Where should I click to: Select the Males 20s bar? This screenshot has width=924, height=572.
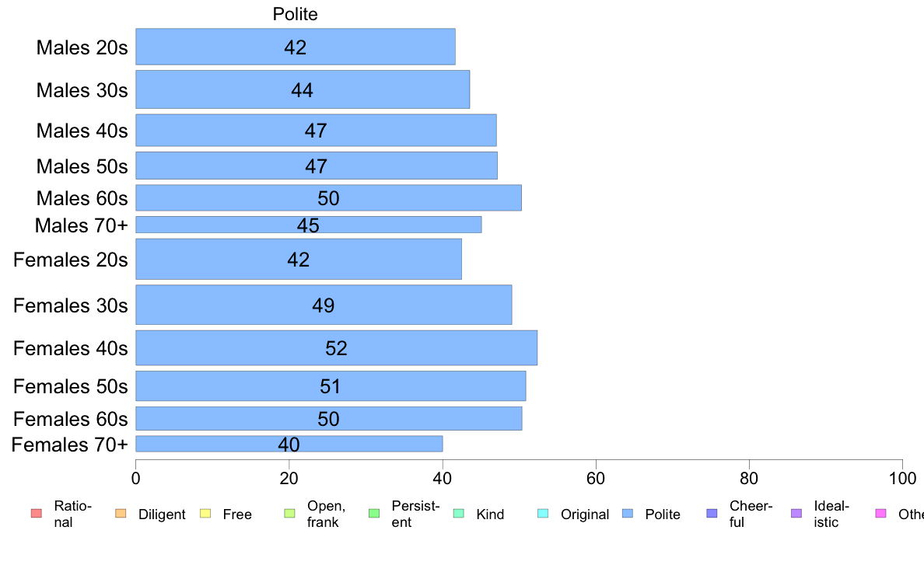pos(296,47)
